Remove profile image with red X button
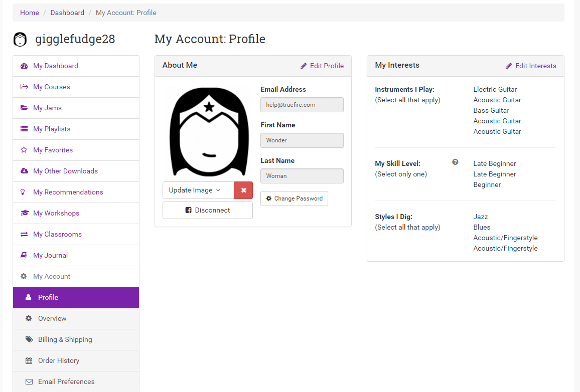This screenshot has width=580, height=392. pos(244,190)
